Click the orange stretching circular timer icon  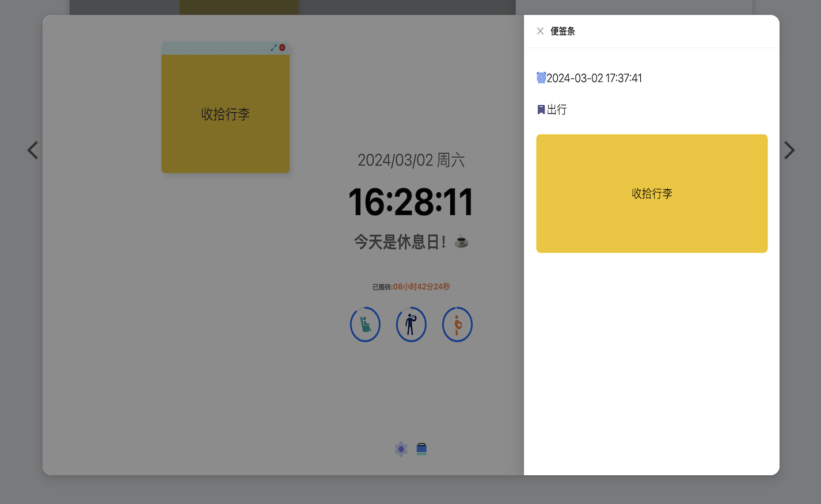[x=457, y=324]
